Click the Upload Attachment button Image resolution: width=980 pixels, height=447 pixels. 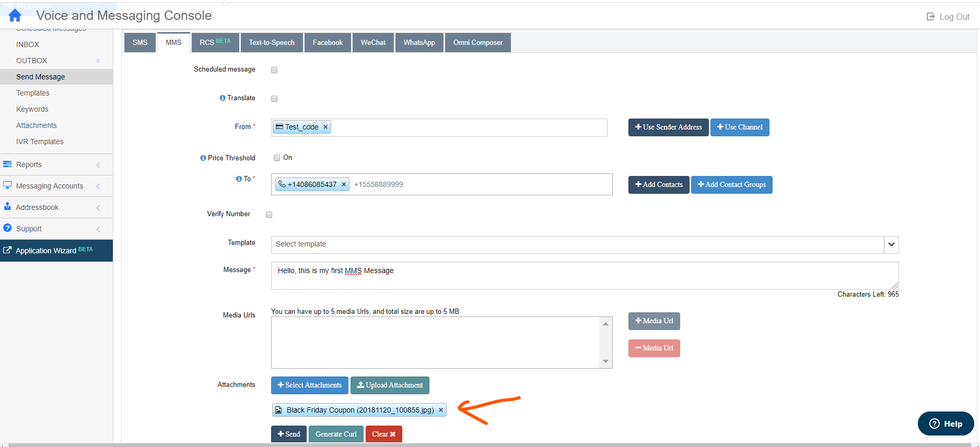tap(390, 385)
